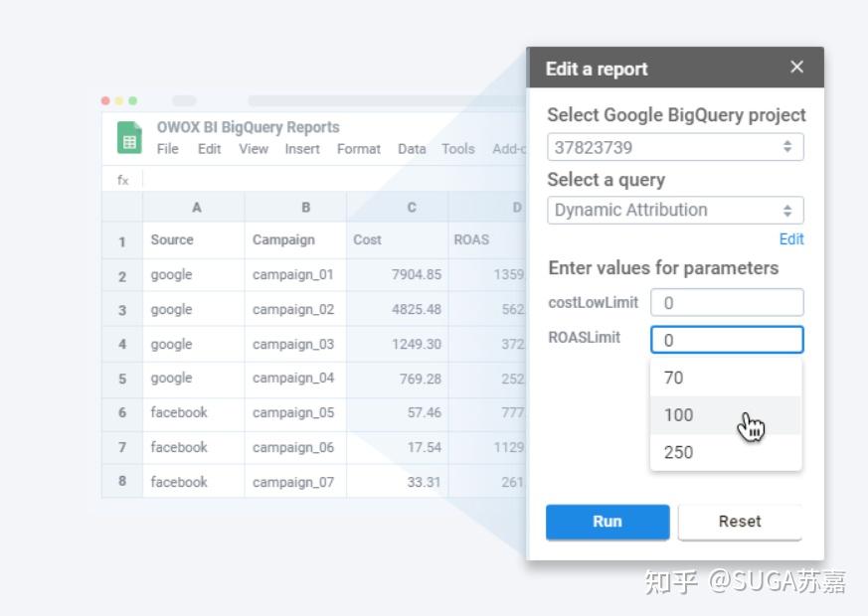Click cell campaign_03
This screenshot has height=616, width=868.
coord(295,344)
